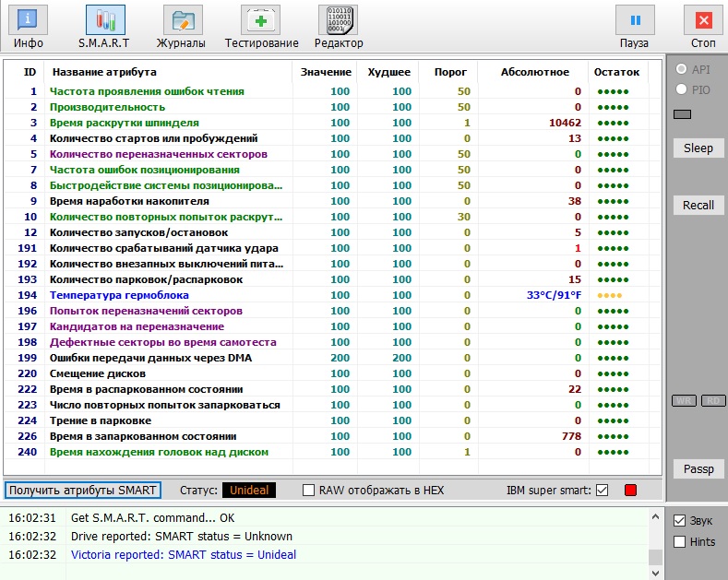This screenshot has width=728, height=580.
Task: Click the Стоп red cross icon
Action: (703, 20)
